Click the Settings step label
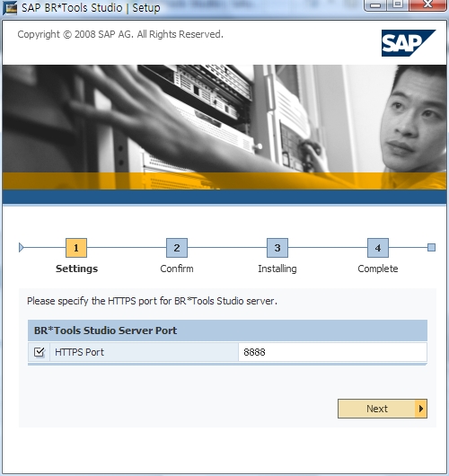The width and height of the screenshot is (449, 476). point(77,269)
